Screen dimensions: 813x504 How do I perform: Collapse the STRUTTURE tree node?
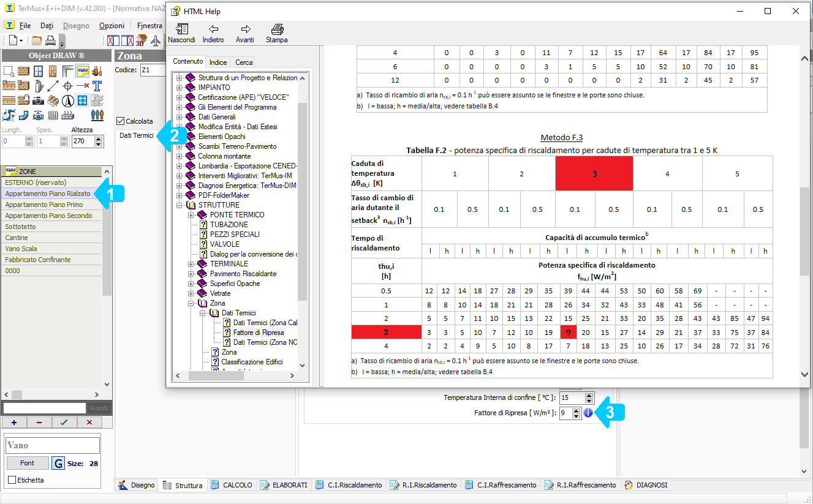coord(180,205)
